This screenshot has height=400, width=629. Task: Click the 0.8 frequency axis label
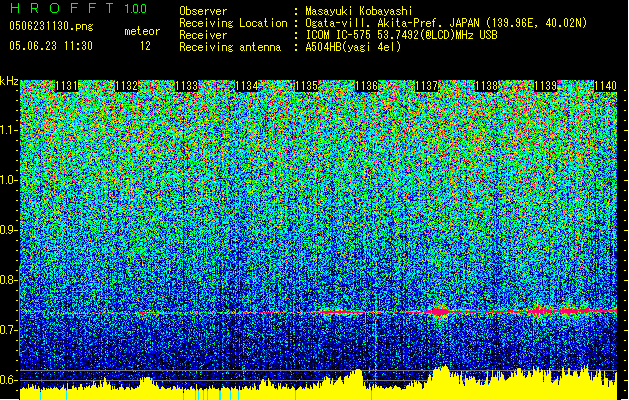click(x=8, y=280)
